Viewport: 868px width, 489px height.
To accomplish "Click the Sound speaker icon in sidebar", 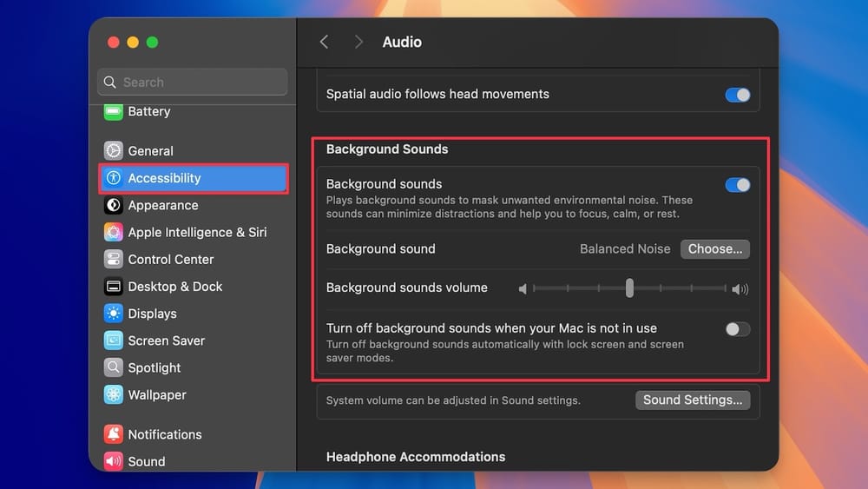I will pos(114,461).
